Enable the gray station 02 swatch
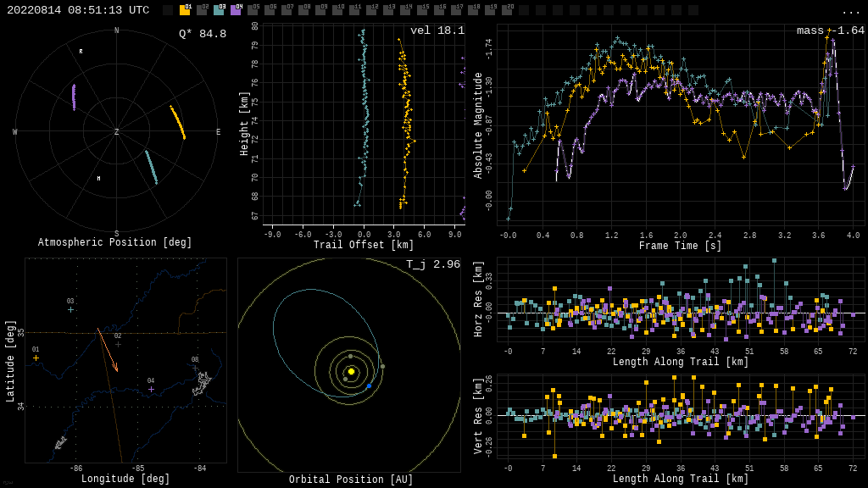 point(202,10)
